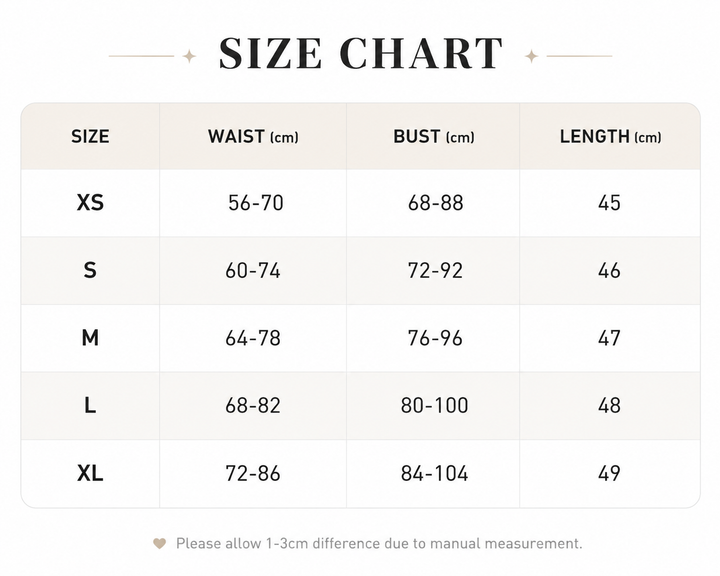Click the length value 49
This screenshot has width=720, height=576.
(x=609, y=474)
